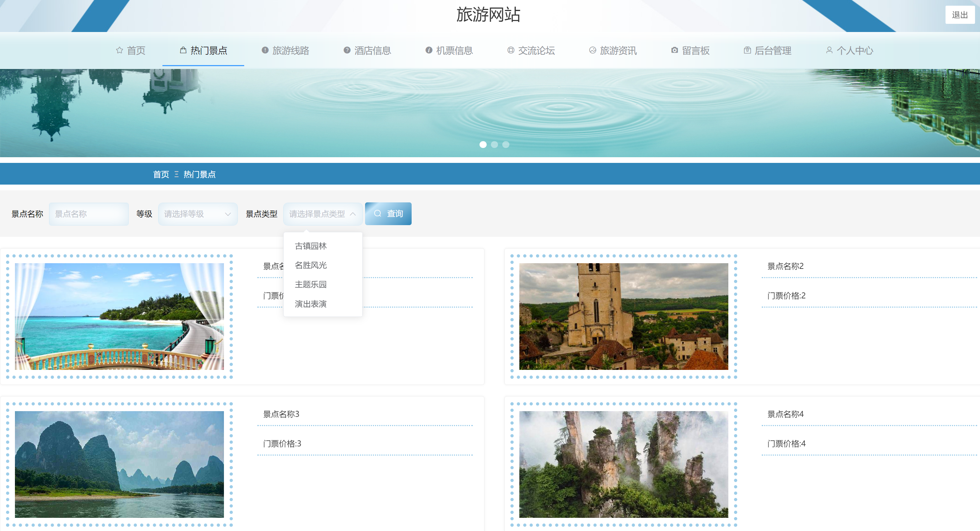Open the 交流论坛 nav tab
This screenshot has height=531, width=980.
tap(531, 50)
